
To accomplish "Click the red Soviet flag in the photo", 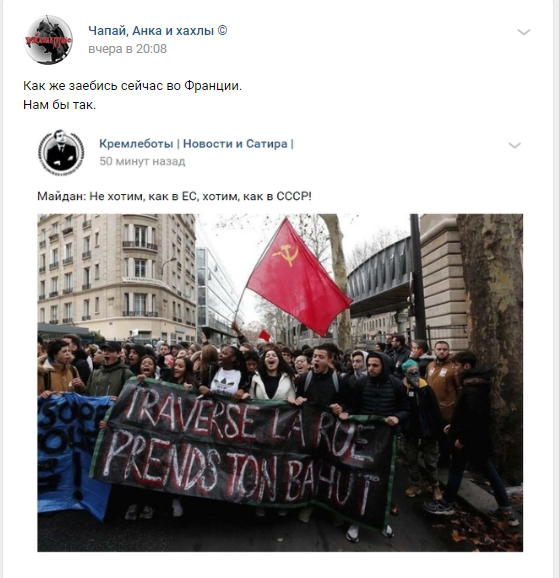I will pos(298,276).
